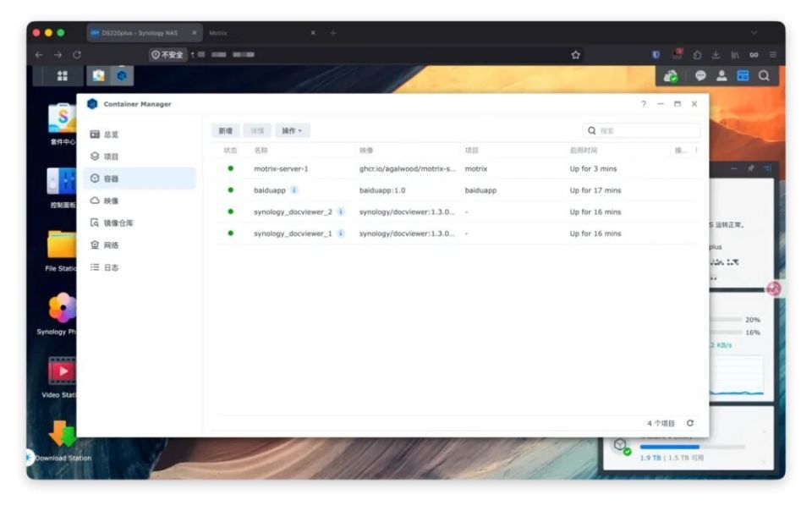Screen dimensions: 812x511
Task: Click the ghcr.io/agalwood/motrix image cell
Action: (x=408, y=168)
